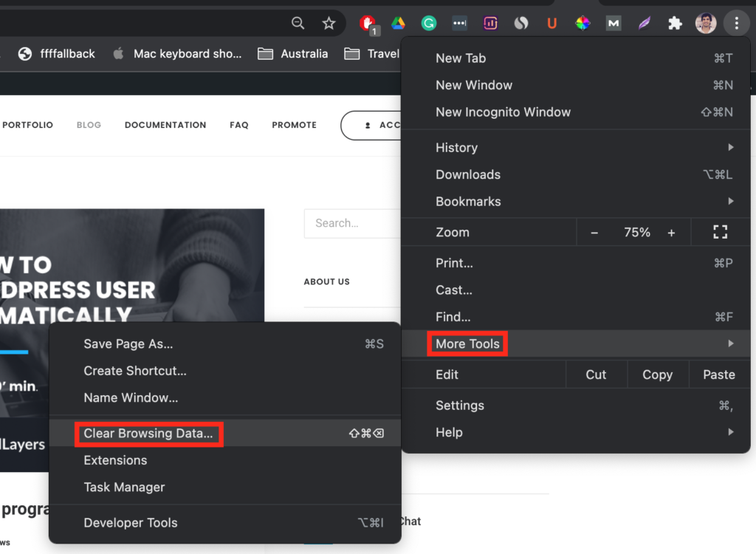Click the About Us sidebar heading
Image resolution: width=756 pixels, height=554 pixels.
click(x=326, y=281)
